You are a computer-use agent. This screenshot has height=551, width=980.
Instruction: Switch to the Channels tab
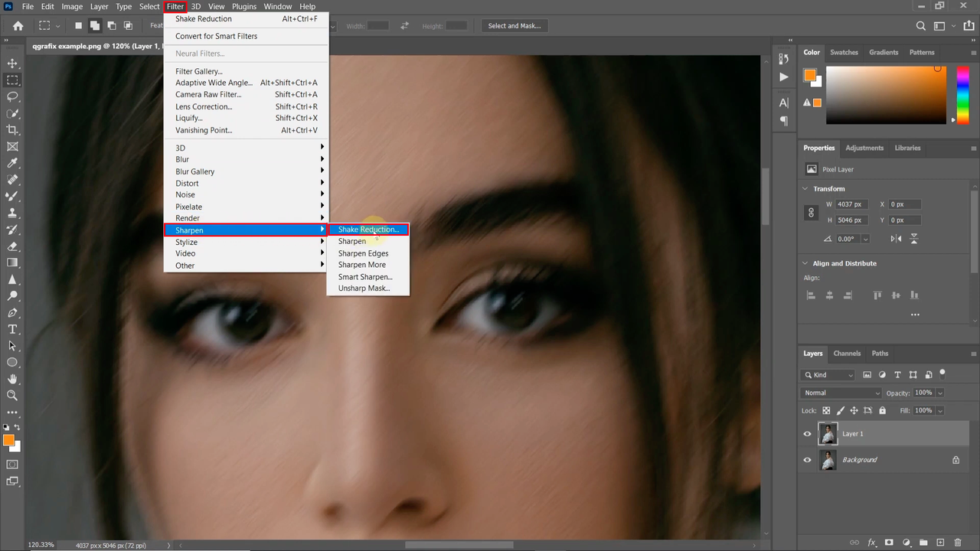[x=847, y=354]
